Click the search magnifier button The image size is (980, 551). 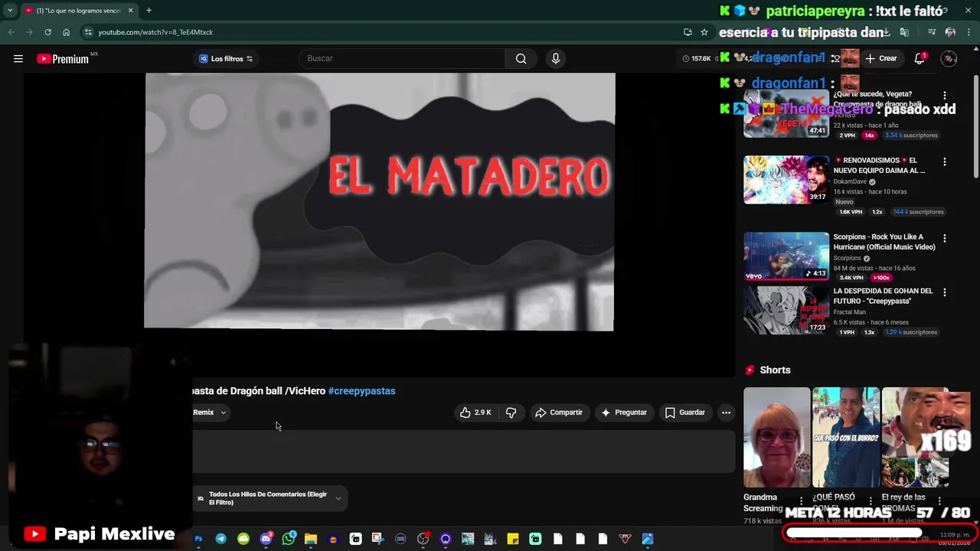(x=521, y=59)
